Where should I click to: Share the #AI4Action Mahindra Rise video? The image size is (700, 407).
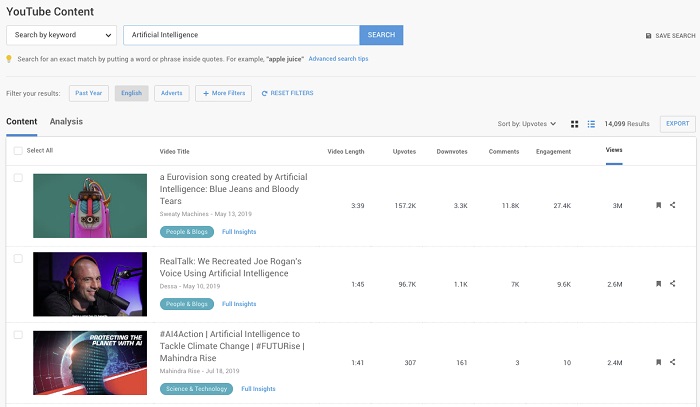(673, 362)
